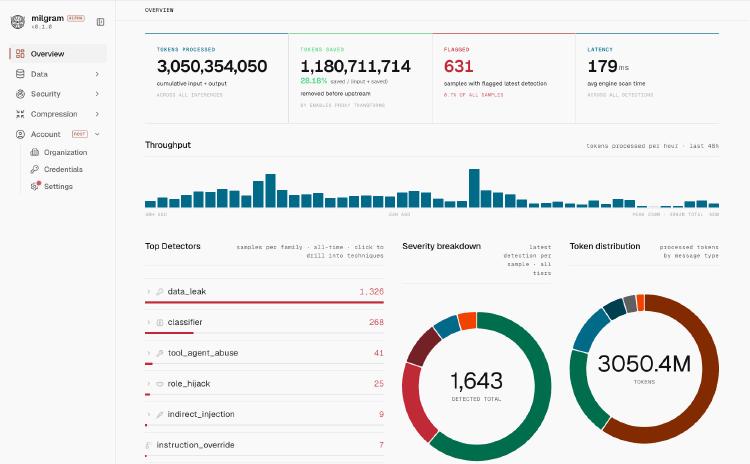Click the badge beside Account

click(x=80, y=134)
